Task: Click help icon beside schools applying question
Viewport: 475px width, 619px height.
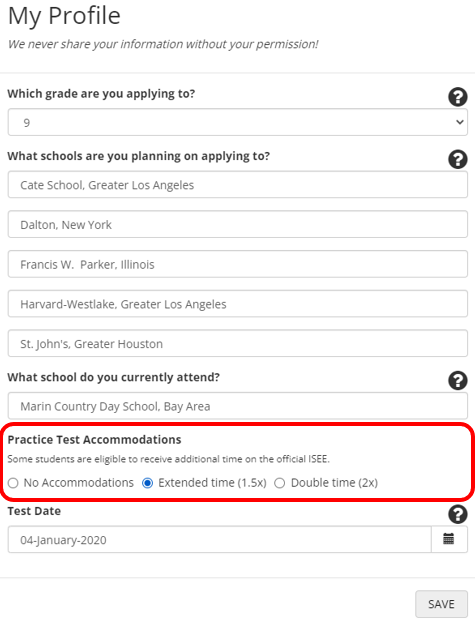Action: 458,159
